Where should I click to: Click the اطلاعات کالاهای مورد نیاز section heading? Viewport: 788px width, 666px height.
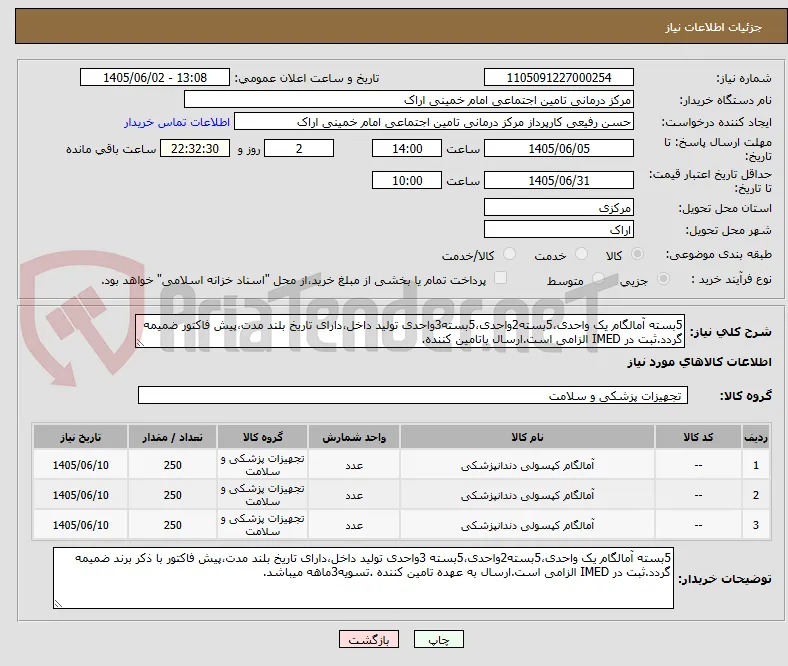tap(699, 362)
